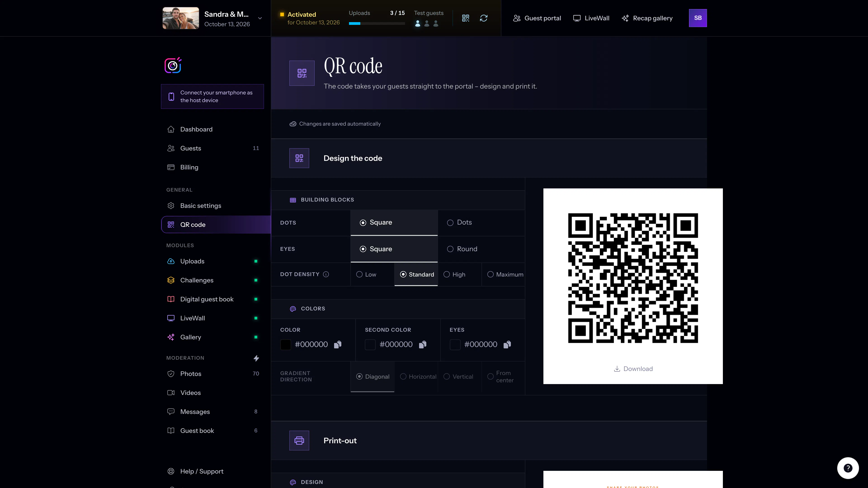Select Low dot density
This screenshot has height=488, width=868.
click(x=372, y=274)
